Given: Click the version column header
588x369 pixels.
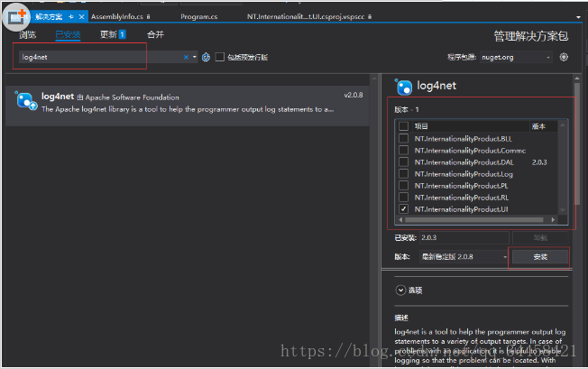Looking at the screenshot, I should (544, 126).
